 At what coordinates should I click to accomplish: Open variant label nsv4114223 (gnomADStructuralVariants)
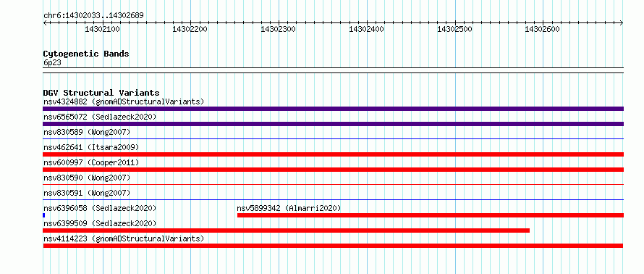point(124,238)
